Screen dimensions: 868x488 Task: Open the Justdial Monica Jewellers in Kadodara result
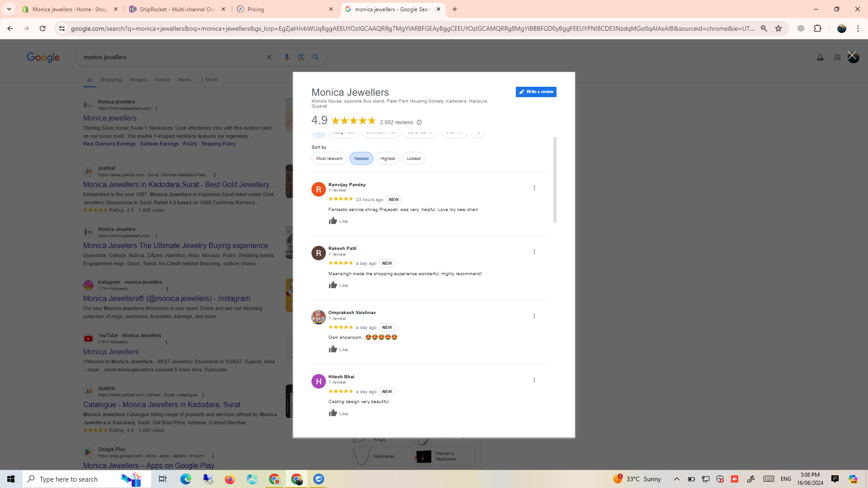(180, 185)
